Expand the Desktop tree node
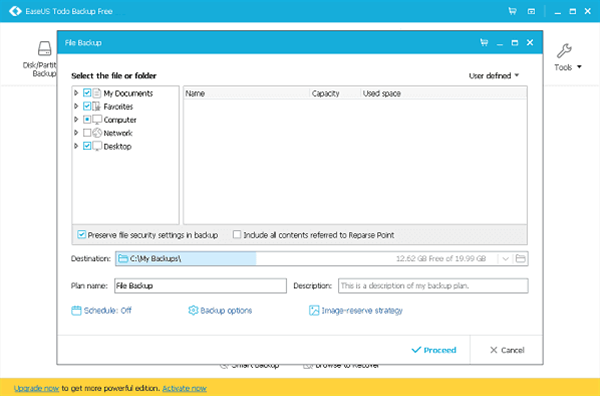600x396 pixels. 76,146
